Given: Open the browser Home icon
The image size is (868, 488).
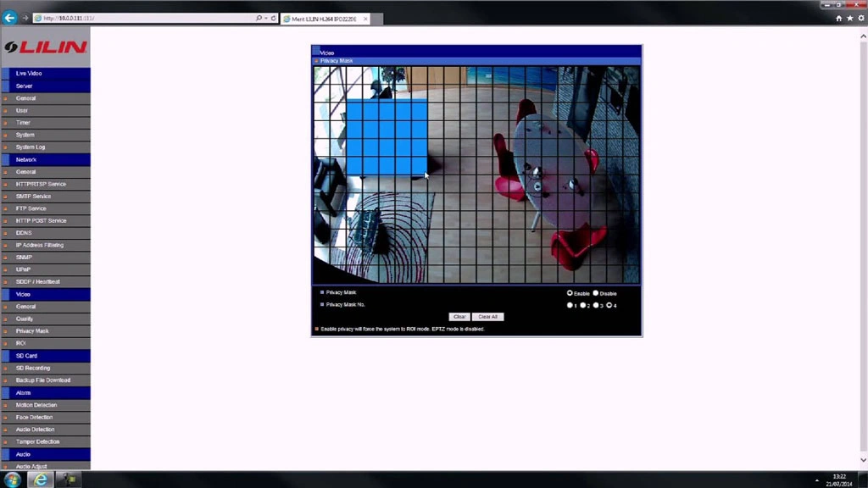Looking at the screenshot, I should 839,18.
